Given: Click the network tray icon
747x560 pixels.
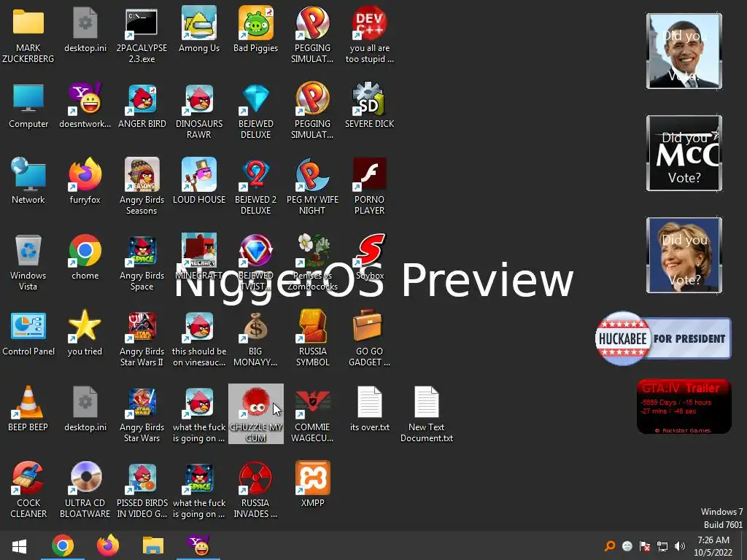Looking at the screenshot, I should [662, 546].
